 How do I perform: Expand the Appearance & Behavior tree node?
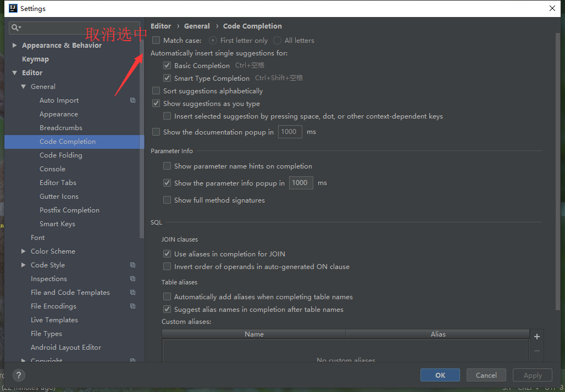14,46
